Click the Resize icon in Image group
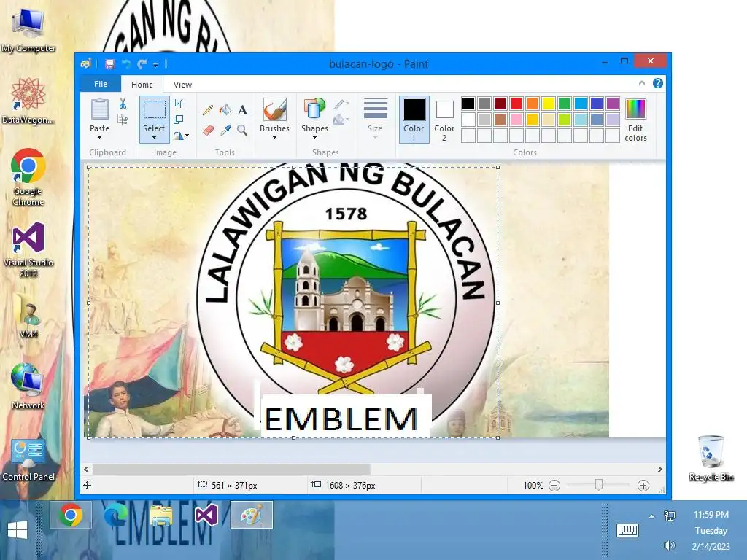Screen dimensions: 747x560 click(179, 119)
